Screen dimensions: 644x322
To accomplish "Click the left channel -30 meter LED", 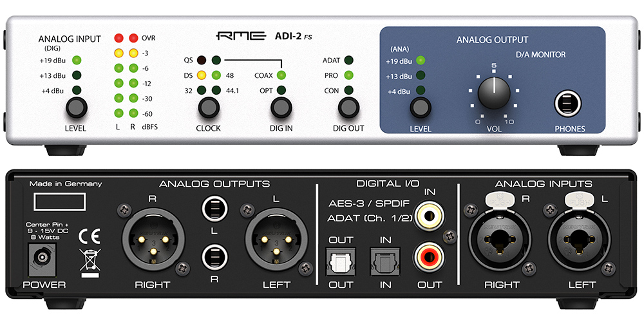I will point(118,98).
